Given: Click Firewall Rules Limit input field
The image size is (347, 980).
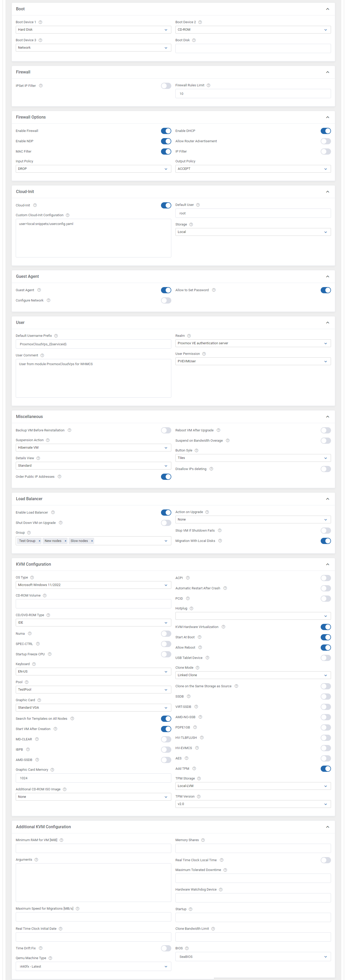Looking at the screenshot, I should [253, 94].
